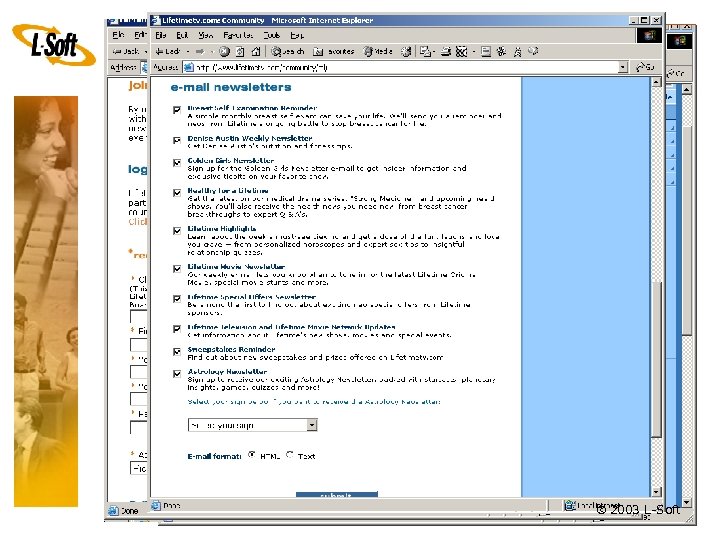
Task: Click the Internet Explorer icon in title bar
Action: coord(156,20)
